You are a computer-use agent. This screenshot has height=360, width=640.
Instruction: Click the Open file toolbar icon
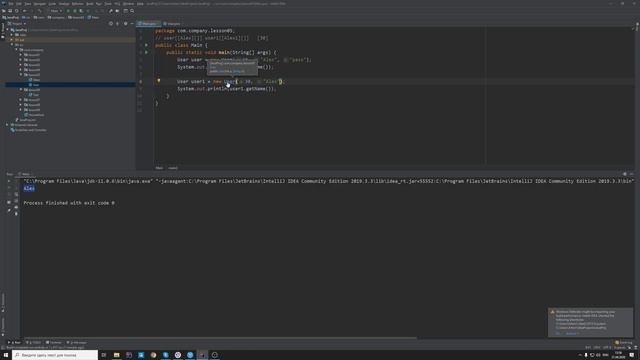click(x=4, y=11)
